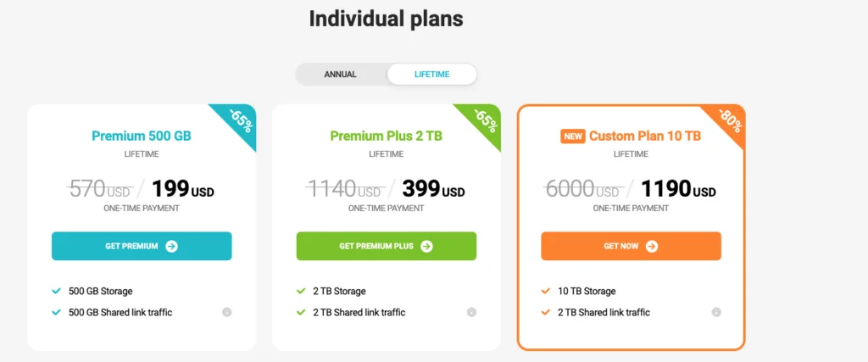Click the checkmark beside 10 TB Storage
The height and width of the screenshot is (362, 868).
click(545, 291)
